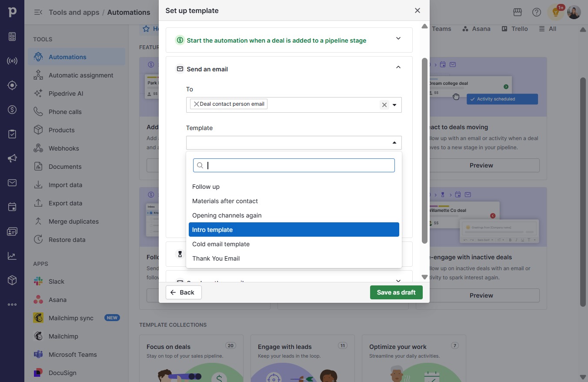Open Webhooks tool
The height and width of the screenshot is (382, 588).
tap(77, 148)
